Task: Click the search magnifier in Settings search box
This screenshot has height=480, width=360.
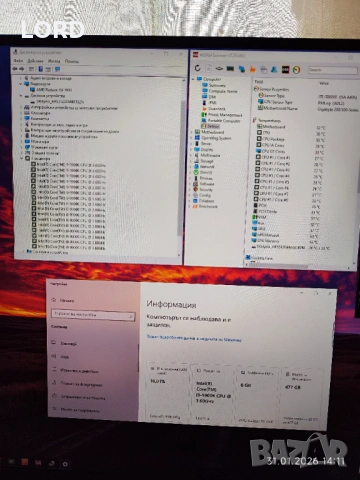Action: [x=131, y=315]
